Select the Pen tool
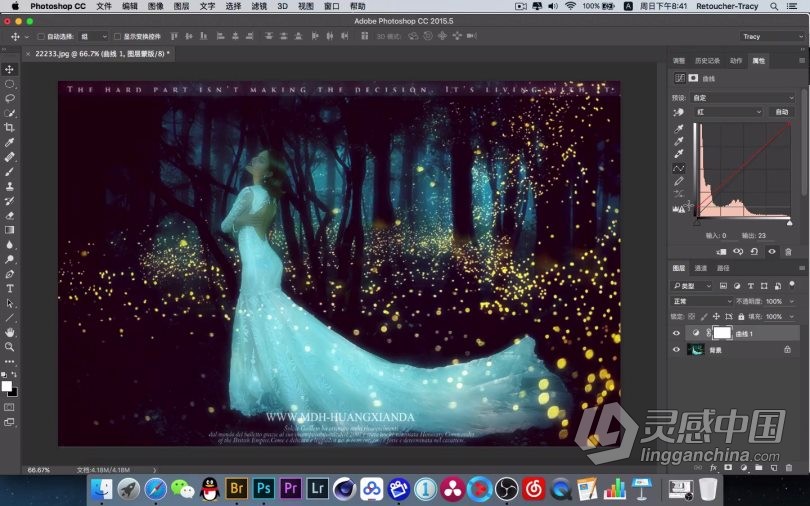This screenshot has width=810, height=506. pyautogui.click(x=9, y=274)
